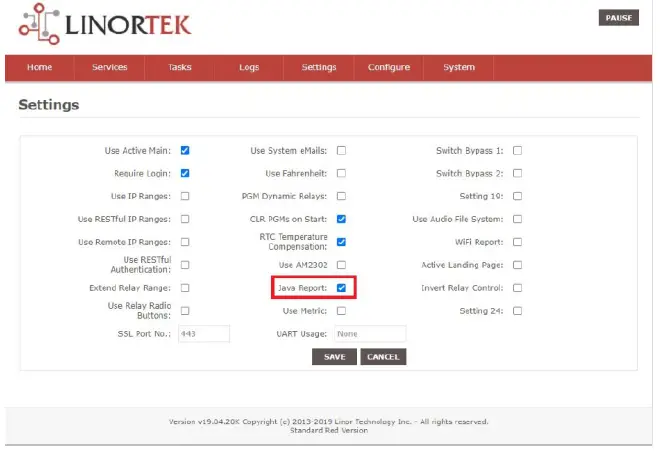The height and width of the screenshot is (452, 660).
Task: Click the PAUSE button
Action: [618, 18]
